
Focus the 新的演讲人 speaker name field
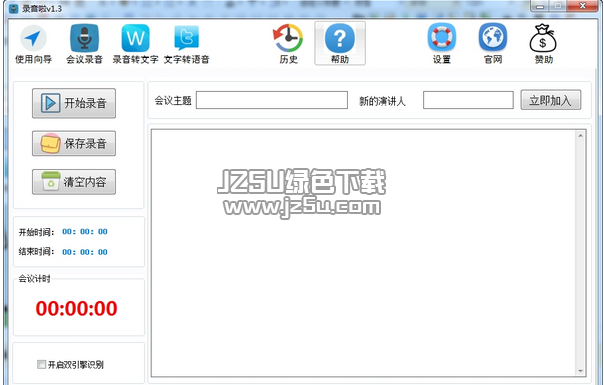[468, 100]
